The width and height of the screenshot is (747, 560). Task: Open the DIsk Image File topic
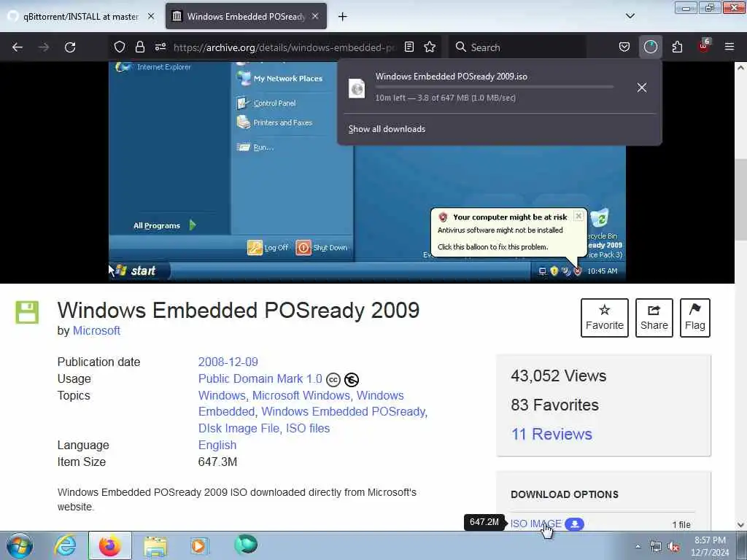[239, 428]
